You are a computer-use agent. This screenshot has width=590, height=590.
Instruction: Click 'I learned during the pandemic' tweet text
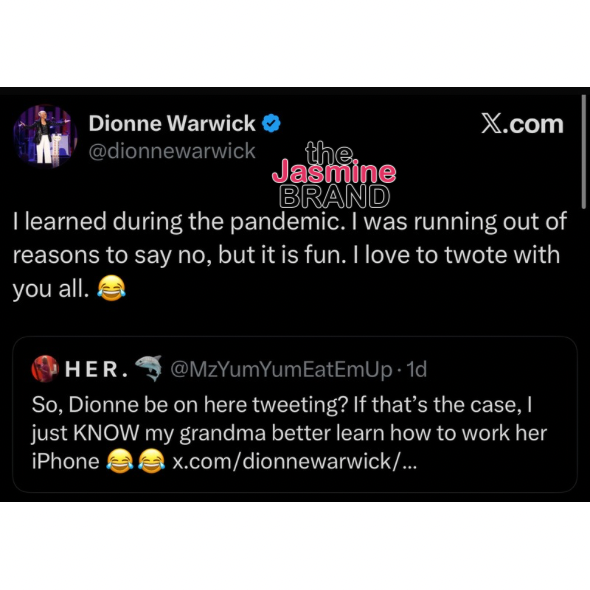290,255
